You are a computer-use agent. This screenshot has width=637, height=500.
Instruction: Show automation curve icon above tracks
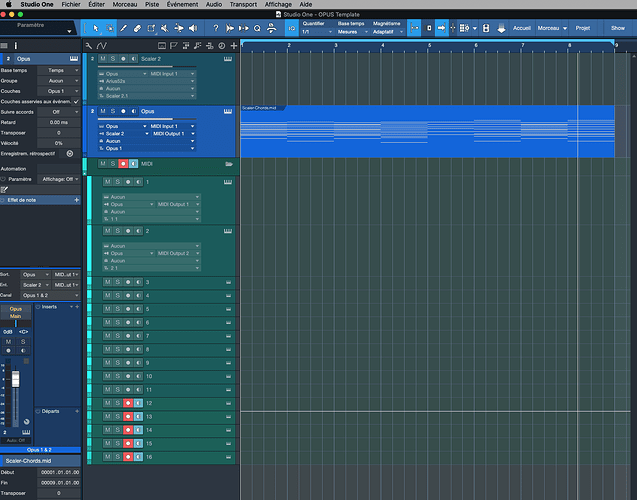pyautogui.click(x=102, y=46)
